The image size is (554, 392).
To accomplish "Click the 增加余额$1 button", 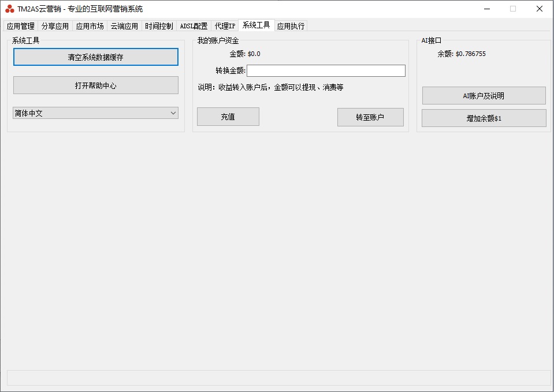I will click(484, 118).
